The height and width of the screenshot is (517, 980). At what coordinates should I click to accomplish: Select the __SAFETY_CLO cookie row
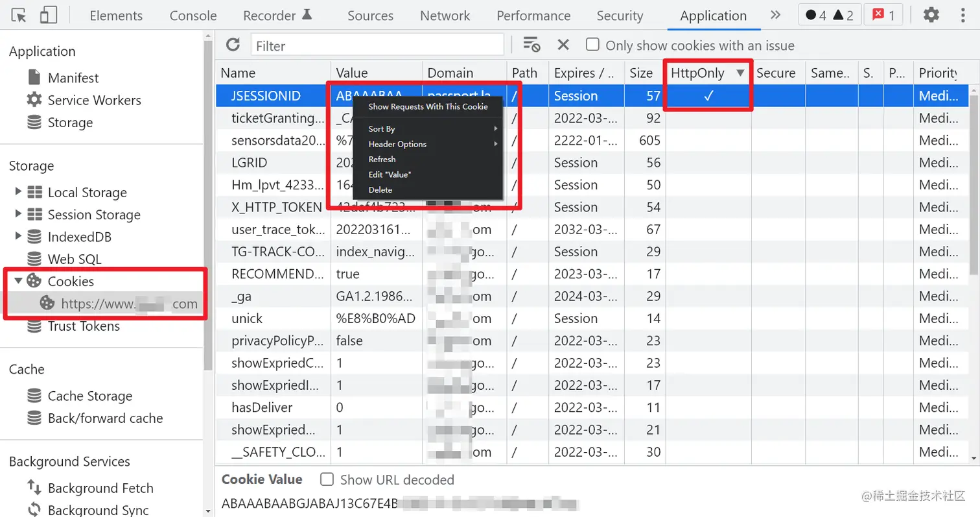pyautogui.click(x=592, y=451)
